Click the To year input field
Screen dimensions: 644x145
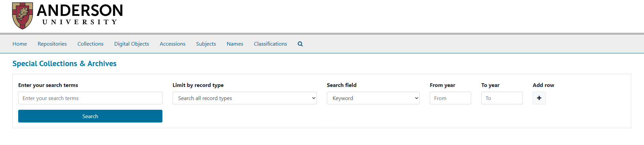502,98
